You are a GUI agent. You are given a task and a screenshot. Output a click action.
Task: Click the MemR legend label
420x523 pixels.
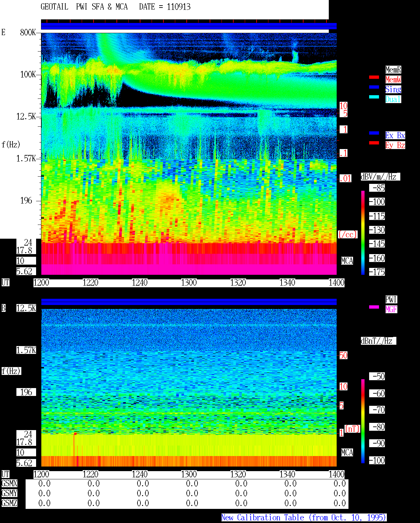click(x=393, y=70)
